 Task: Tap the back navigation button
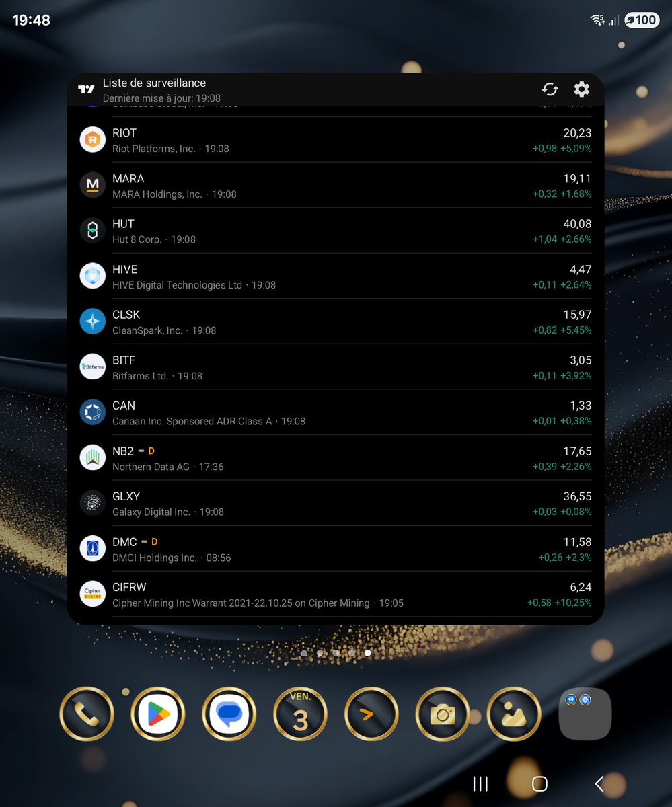(599, 783)
